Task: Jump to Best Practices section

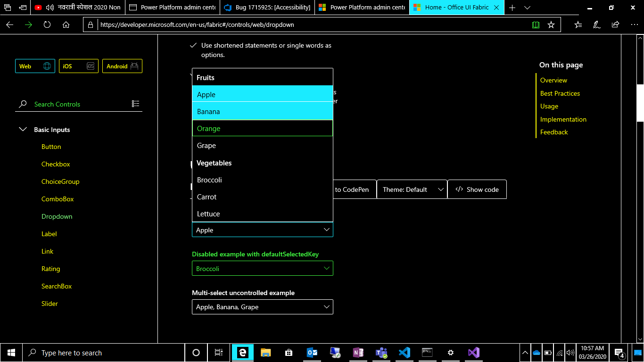Action: click(x=560, y=93)
